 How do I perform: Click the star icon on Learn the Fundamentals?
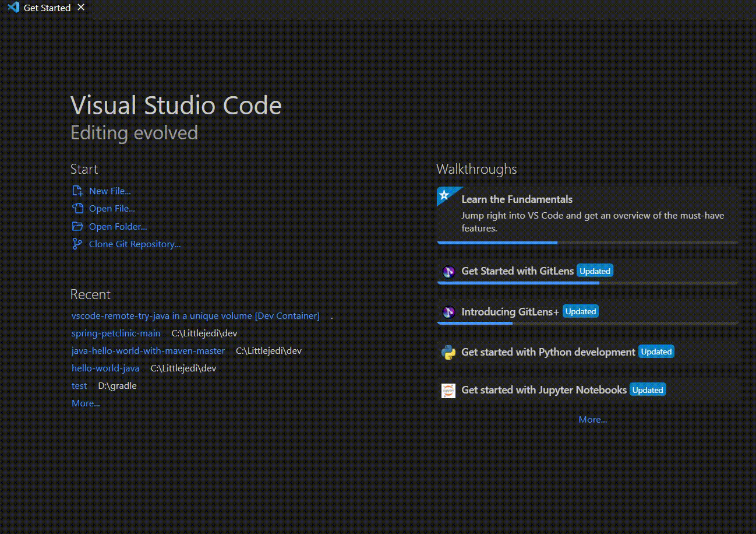444,195
